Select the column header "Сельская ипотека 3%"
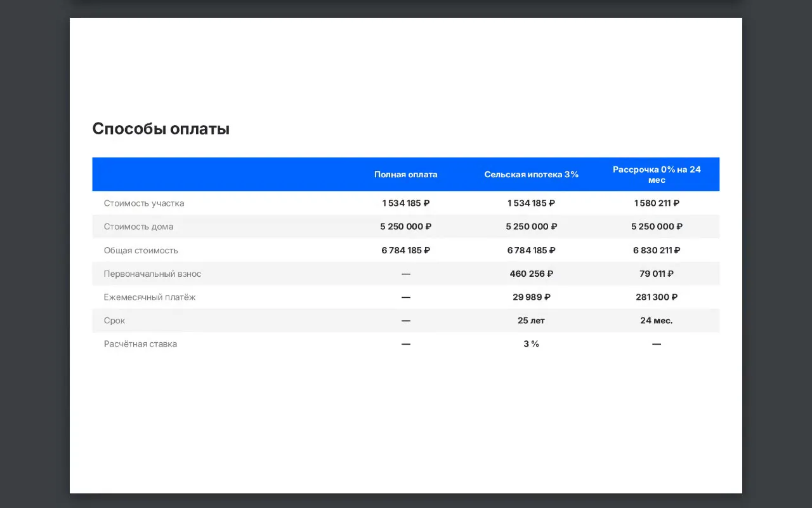Viewport: 812px width, 508px height. click(x=532, y=175)
